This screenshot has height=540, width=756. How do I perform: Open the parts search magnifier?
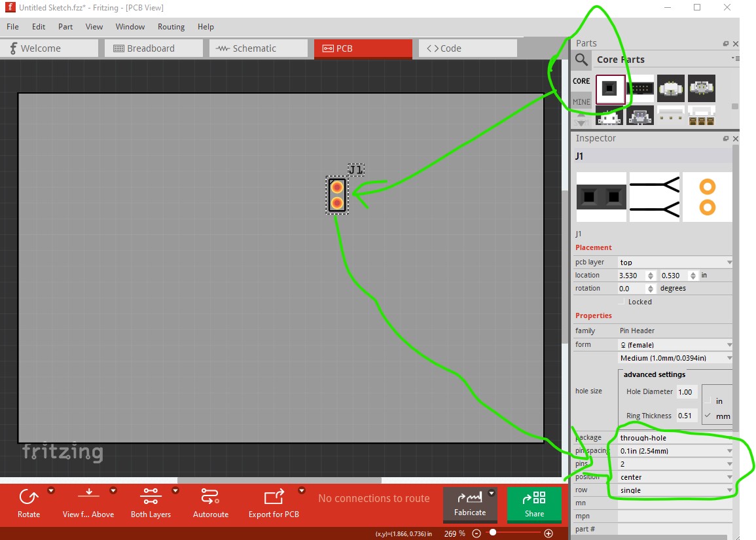581,60
